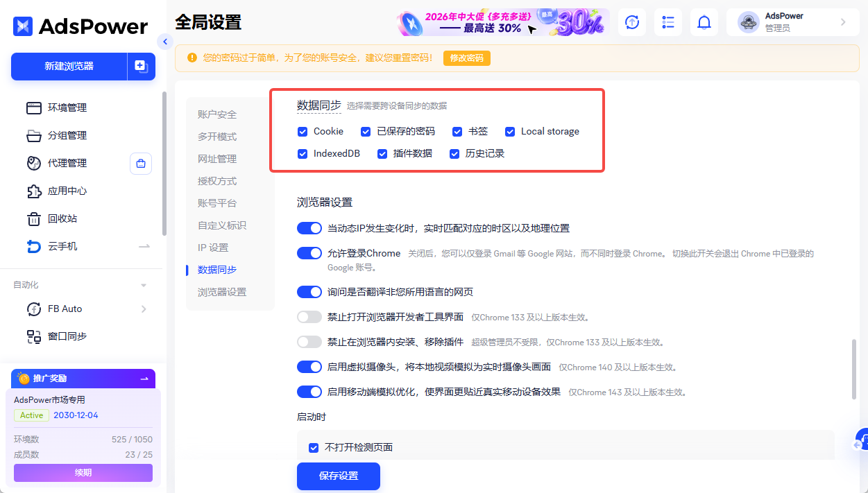The width and height of the screenshot is (868, 493).
Task: Toggle dynamic IP timezone matching switch
Action: pyautogui.click(x=309, y=228)
